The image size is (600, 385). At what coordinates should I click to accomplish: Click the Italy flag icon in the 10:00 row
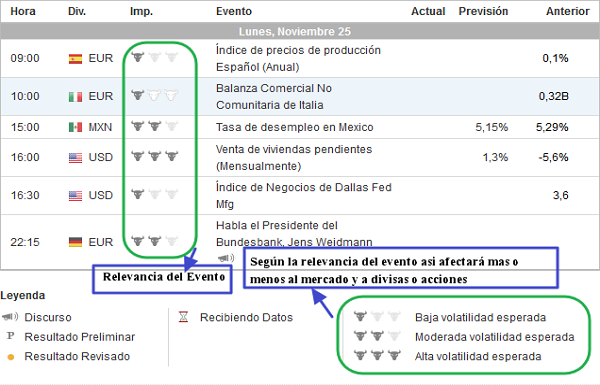pyautogui.click(x=75, y=96)
